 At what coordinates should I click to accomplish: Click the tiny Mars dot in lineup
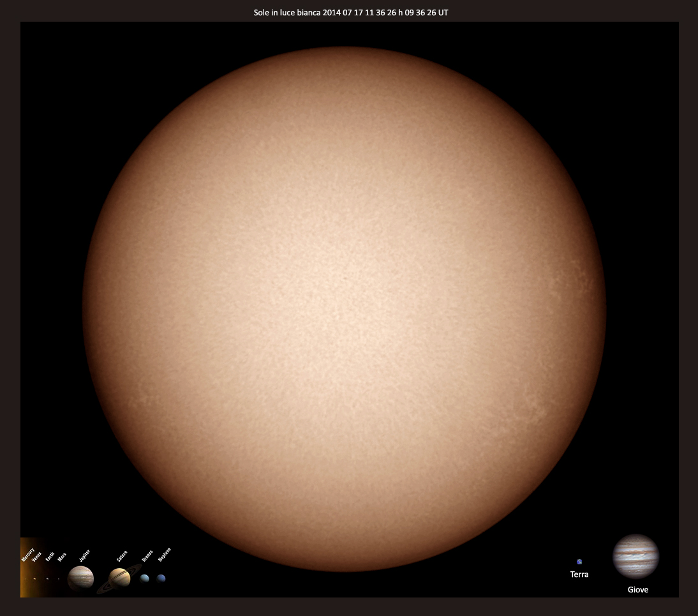pyautogui.click(x=59, y=579)
